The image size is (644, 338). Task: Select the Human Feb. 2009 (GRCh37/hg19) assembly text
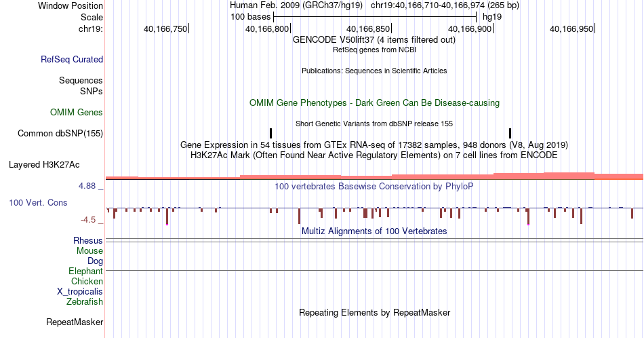[x=296, y=5]
